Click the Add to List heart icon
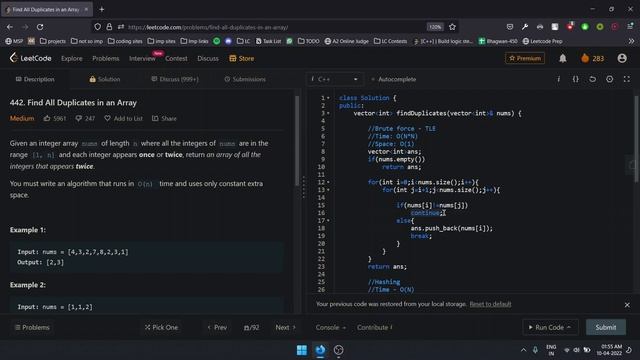Viewport: 640px width, 360px height. [x=107, y=118]
